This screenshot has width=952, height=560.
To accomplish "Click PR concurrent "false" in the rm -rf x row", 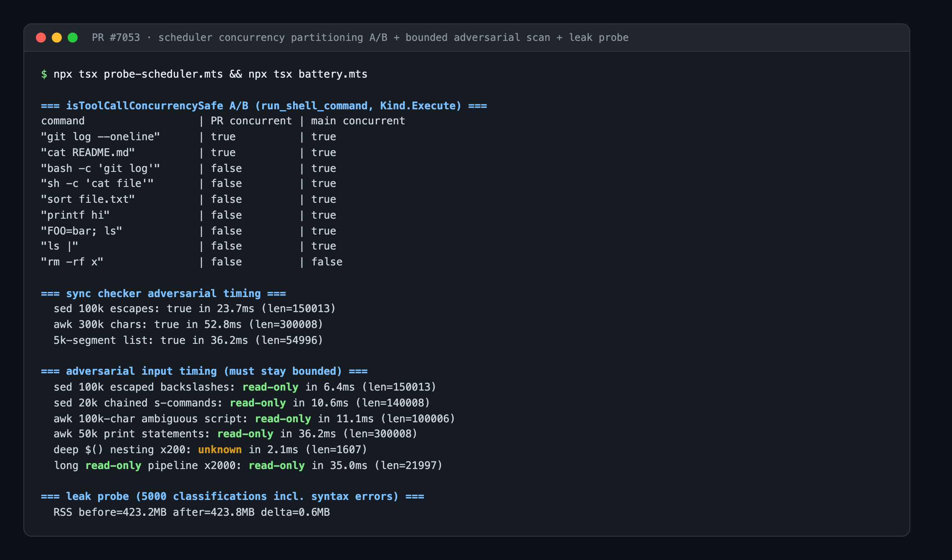I will pyautogui.click(x=226, y=262).
